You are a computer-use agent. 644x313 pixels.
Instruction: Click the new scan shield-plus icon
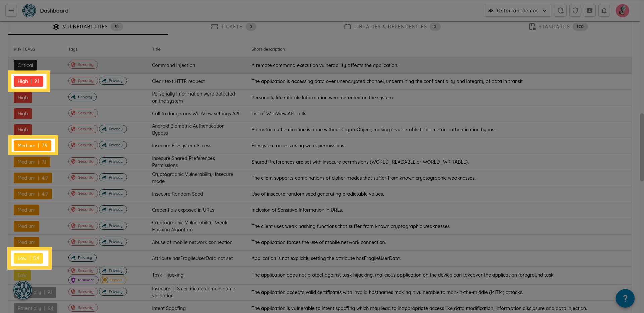click(x=560, y=11)
